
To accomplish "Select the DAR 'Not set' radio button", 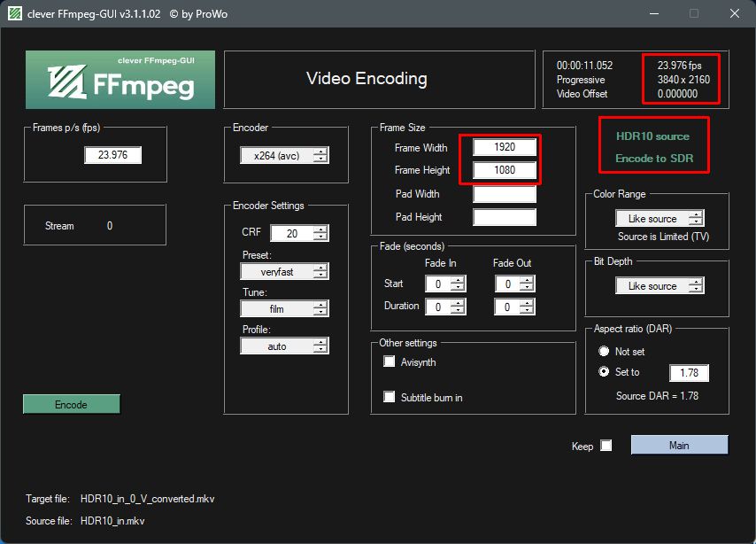I will coord(604,351).
